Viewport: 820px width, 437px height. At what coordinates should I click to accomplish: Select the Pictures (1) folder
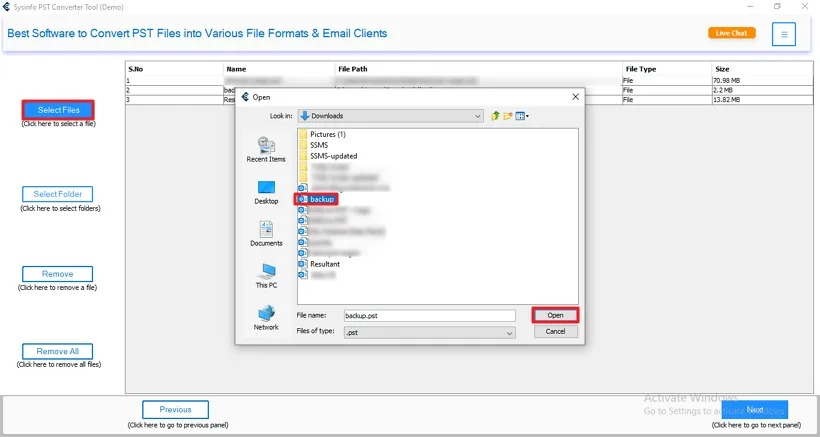[322, 134]
